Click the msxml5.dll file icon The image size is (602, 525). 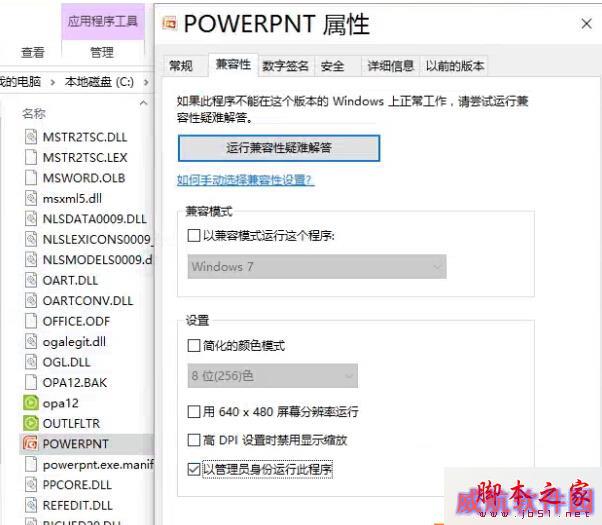(x=31, y=198)
